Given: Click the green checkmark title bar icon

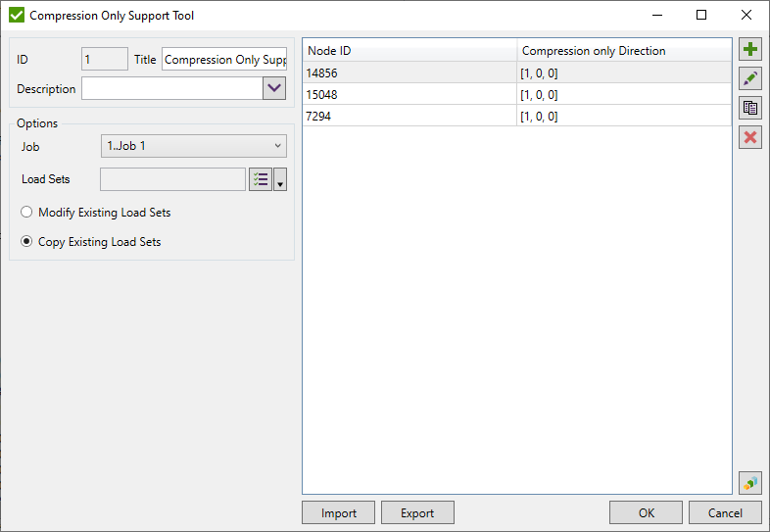Looking at the screenshot, I should pyautogui.click(x=16, y=16).
